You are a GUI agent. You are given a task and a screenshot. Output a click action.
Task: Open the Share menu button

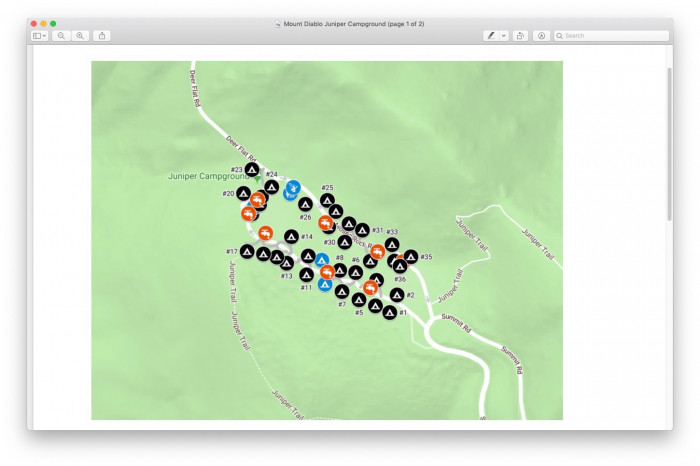(x=102, y=35)
